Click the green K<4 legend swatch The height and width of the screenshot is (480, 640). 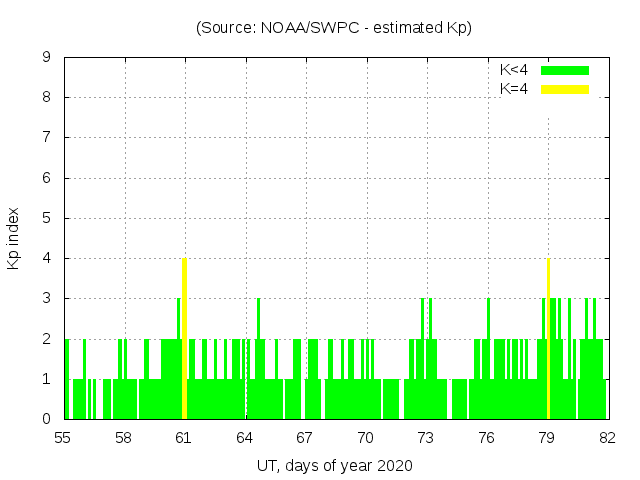coord(565,70)
